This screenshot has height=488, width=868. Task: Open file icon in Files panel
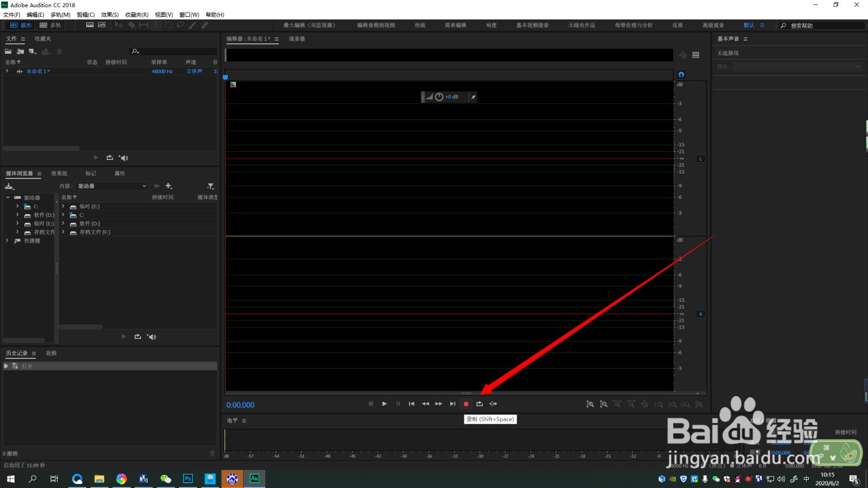click(8, 52)
